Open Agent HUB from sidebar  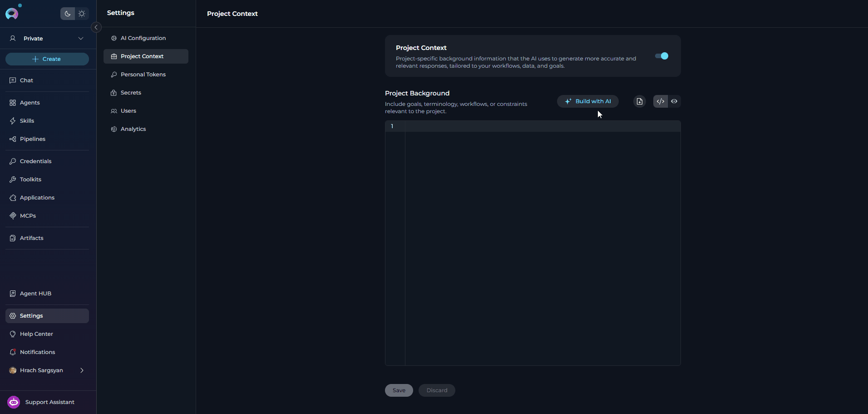pos(47,294)
